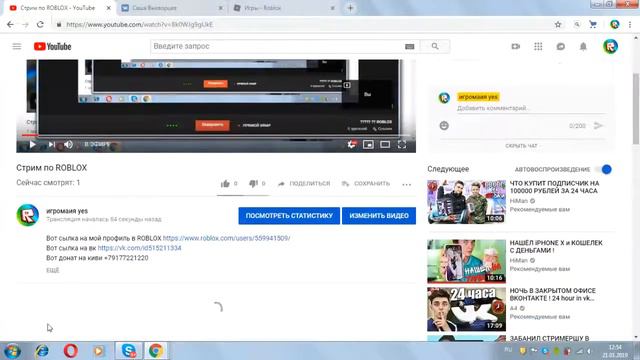Focus the Введите запрос search field

278,47
